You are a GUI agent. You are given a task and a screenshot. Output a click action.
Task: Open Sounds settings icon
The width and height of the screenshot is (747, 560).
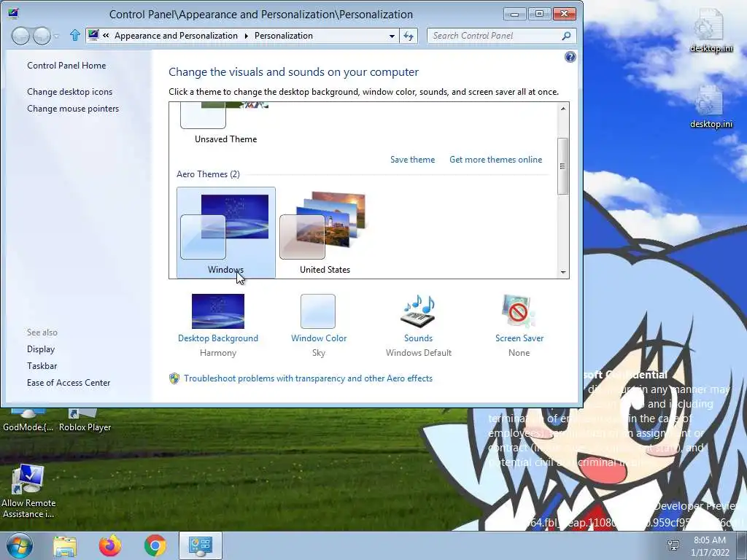(x=418, y=311)
